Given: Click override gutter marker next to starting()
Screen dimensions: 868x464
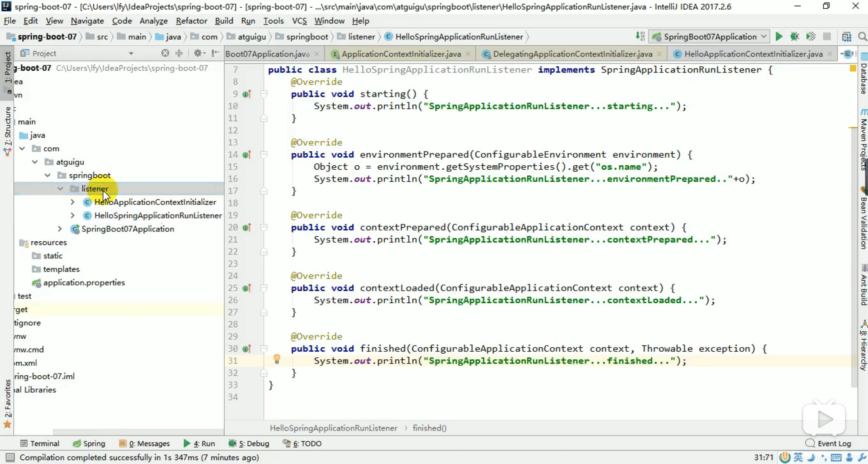Looking at the screenshot, I should coord(246,94).
